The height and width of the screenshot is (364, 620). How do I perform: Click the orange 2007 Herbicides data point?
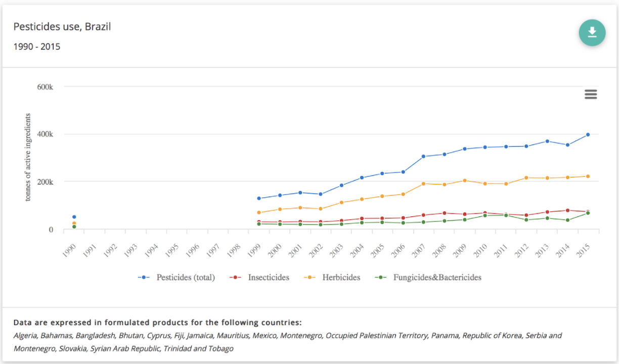[423, 184]
